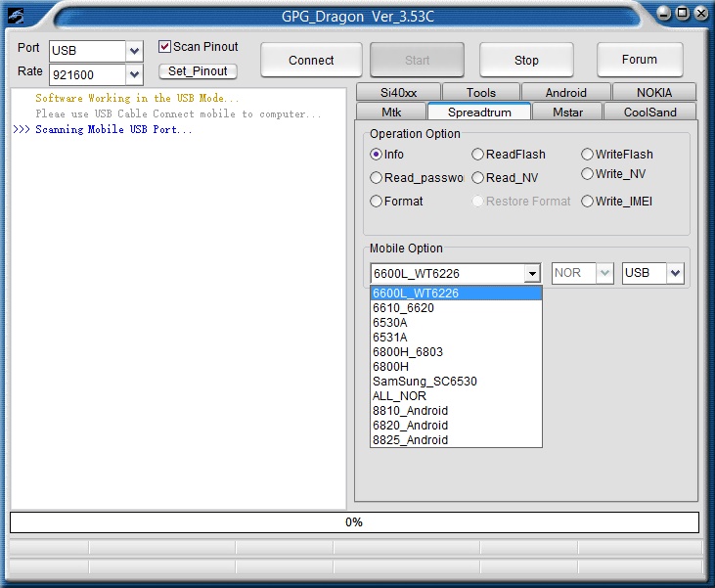Choose 8825_Android from the list
This screenshot has width=715, height=588.
pyautogui.click(x=456, y=439)
